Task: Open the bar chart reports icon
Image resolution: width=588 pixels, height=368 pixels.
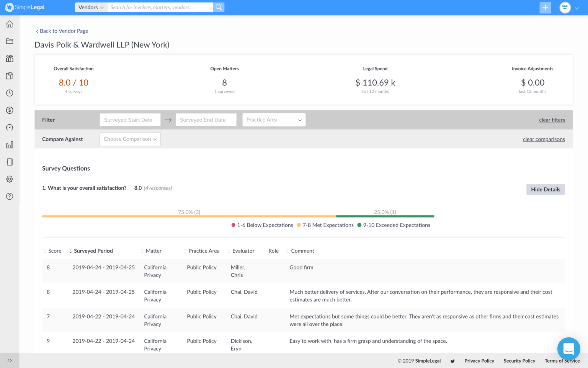Action: (x=10, y=145)
